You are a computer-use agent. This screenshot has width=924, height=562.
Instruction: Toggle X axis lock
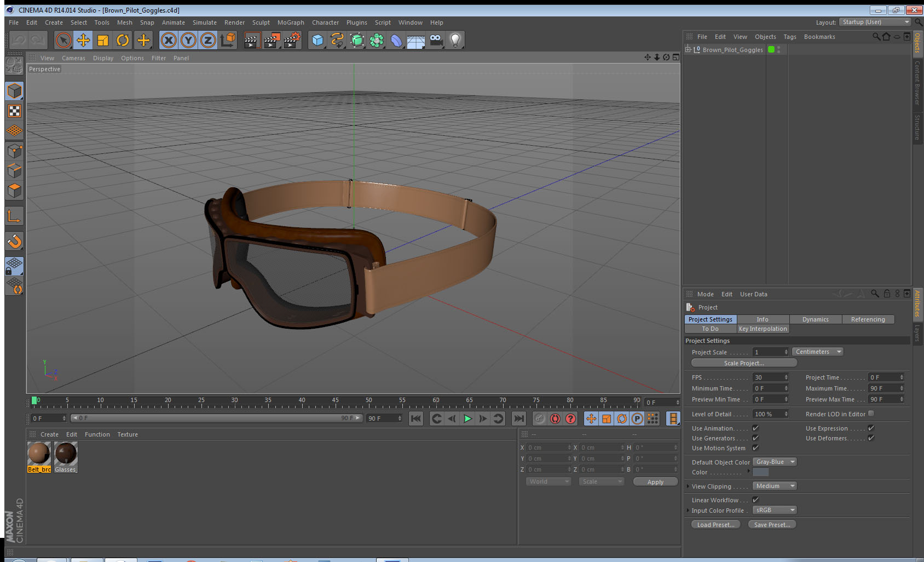[x=169, y=40]
